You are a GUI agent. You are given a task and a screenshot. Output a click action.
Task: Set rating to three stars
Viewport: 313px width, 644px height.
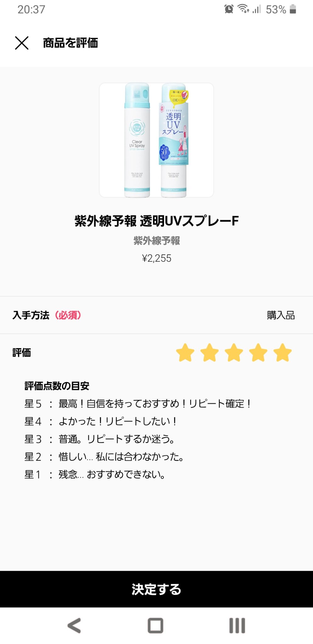click(x=234, y=353)
